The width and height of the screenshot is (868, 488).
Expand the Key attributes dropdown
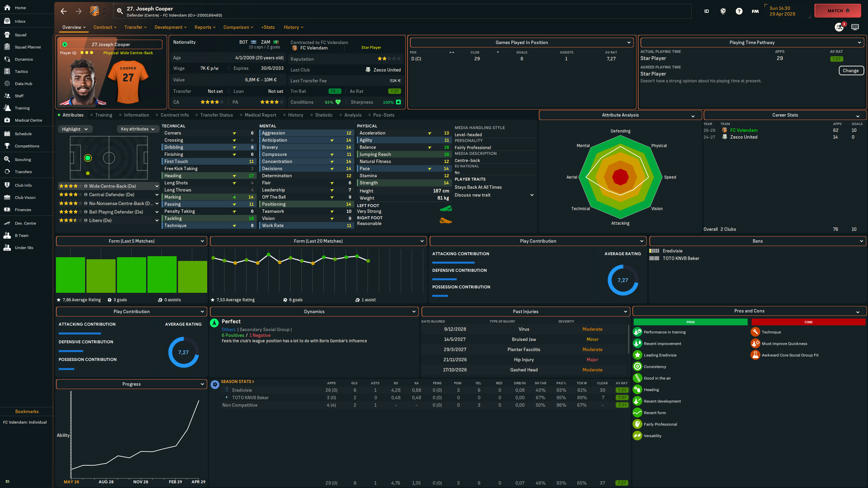click(x=138, y=129)
